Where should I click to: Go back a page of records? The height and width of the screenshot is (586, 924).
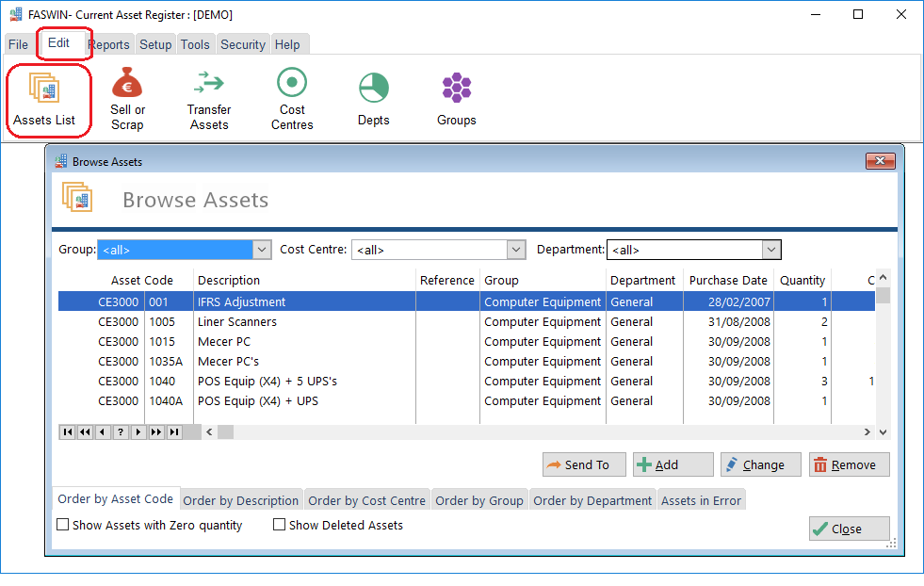[x=86, y=432]
